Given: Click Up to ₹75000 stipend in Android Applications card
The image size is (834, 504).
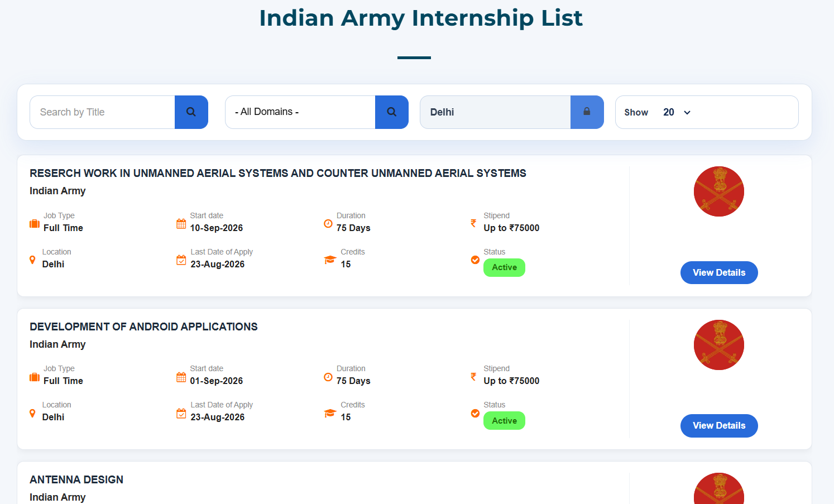Looking at the screenshot, I should (511, 381).
